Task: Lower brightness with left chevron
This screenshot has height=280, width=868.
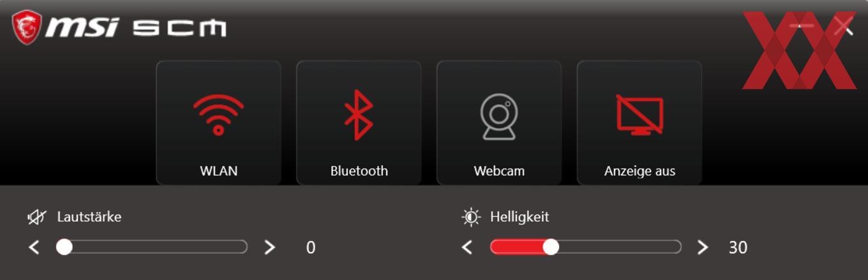Action: pyautogui.click(x=467, y=247)
